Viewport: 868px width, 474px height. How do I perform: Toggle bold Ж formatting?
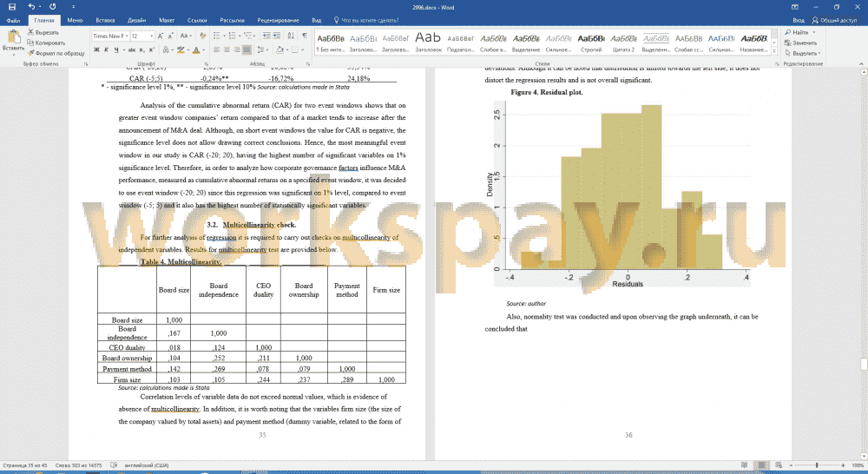pyautogui.click(x=96, y=49)
